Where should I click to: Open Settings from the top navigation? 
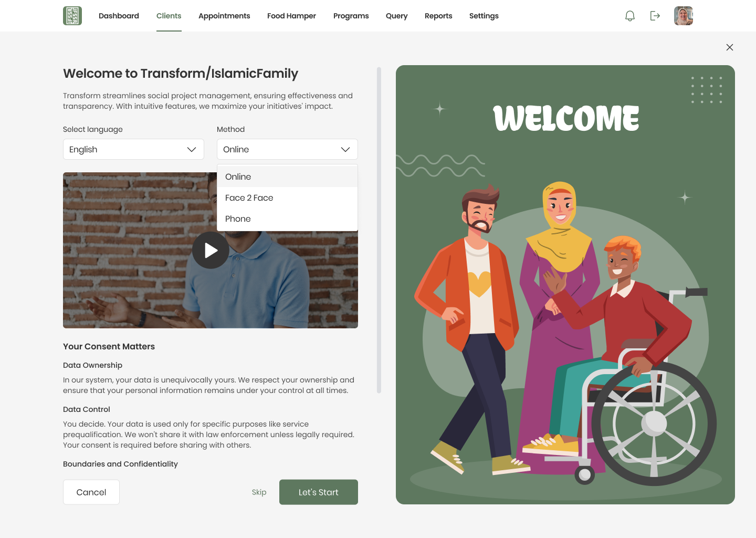click(x=484, y=16)
